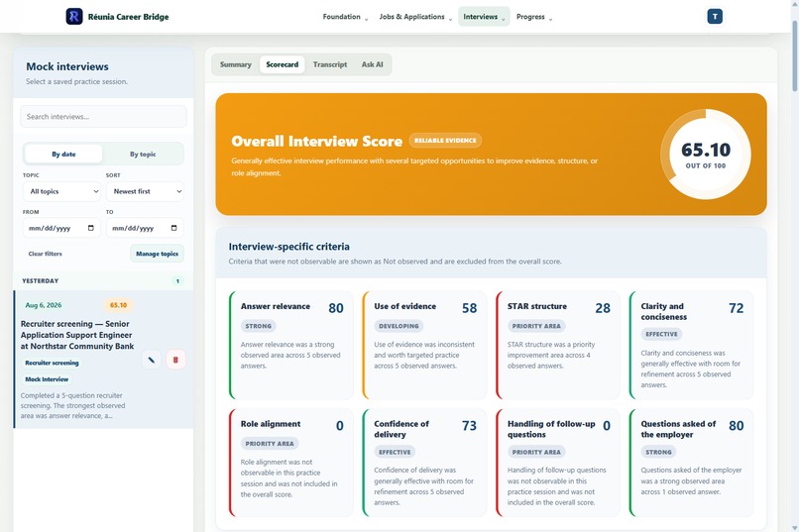Expand the Jobs & Applications menu
799x532 pixels.
click(x=415, y=17)
